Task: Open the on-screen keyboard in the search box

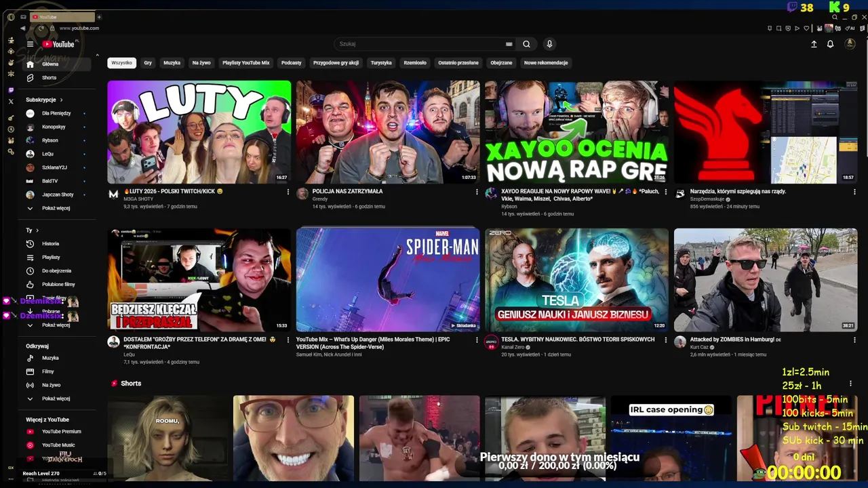Action: coord(509,44)
